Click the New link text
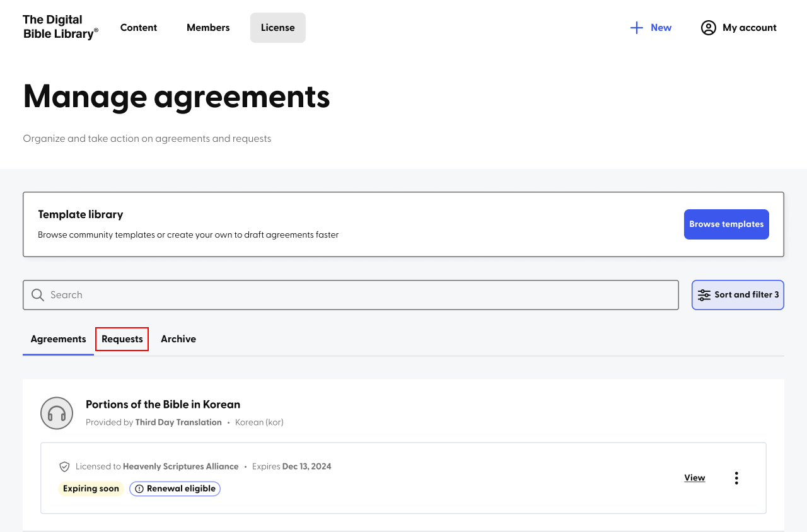The image size is (807, 532). point(661,28)
